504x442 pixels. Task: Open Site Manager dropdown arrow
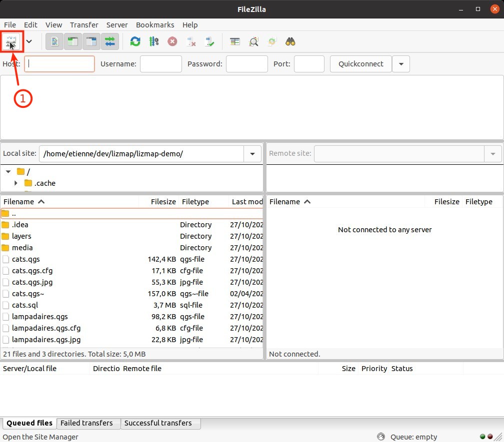click(29, 41)
